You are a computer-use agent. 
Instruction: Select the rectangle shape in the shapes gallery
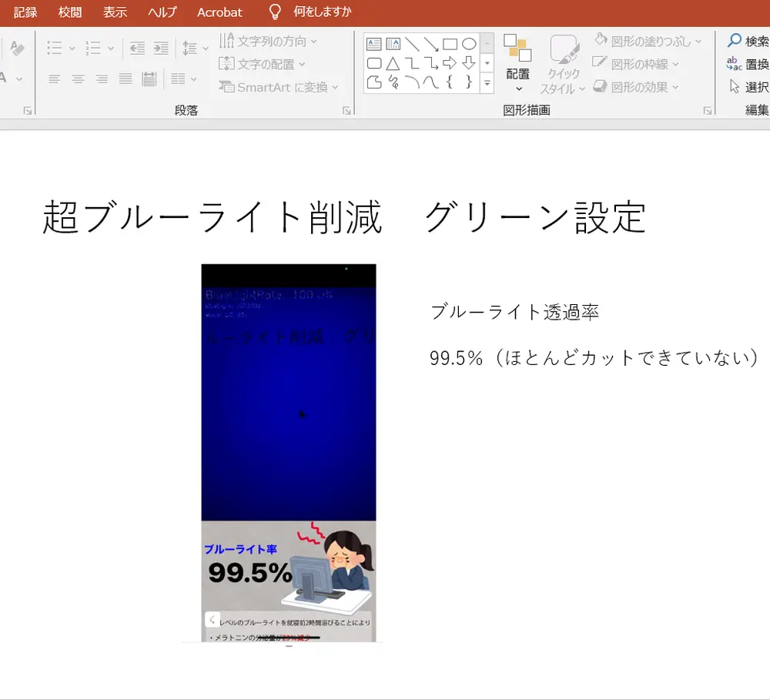pos(450,43)
